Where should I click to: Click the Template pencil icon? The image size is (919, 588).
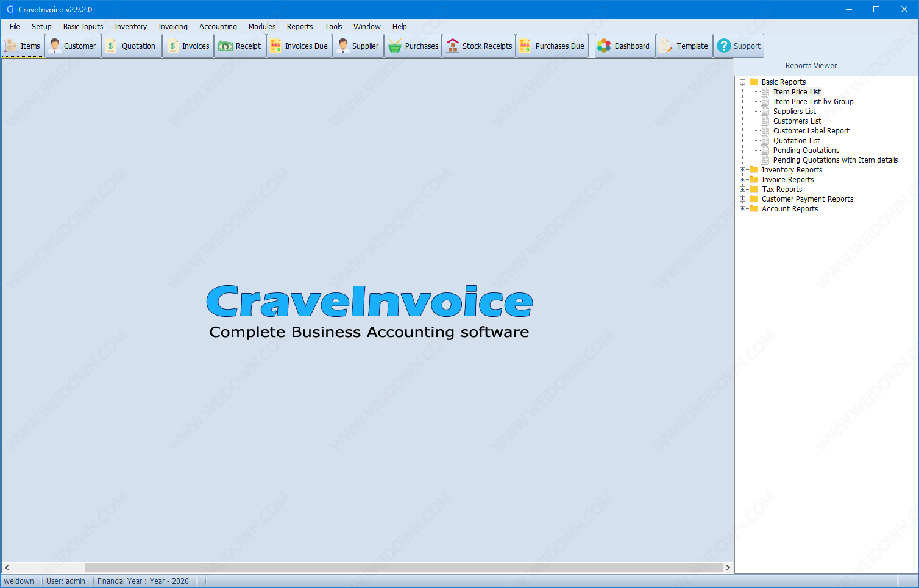click(665, 46)
